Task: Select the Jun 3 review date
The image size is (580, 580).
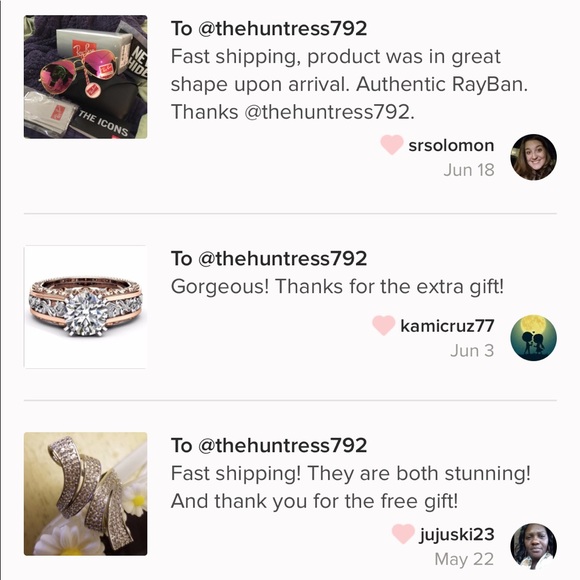Action: coord(472,351)
